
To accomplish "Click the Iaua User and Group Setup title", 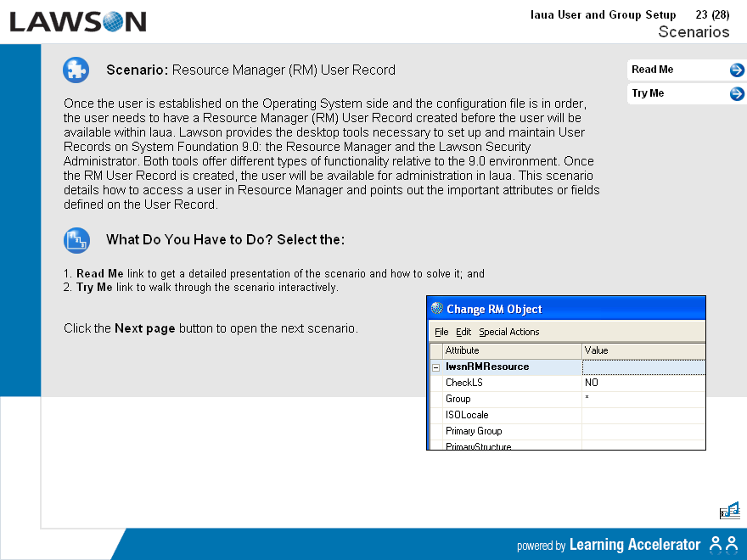I will [x=604, y=14].
